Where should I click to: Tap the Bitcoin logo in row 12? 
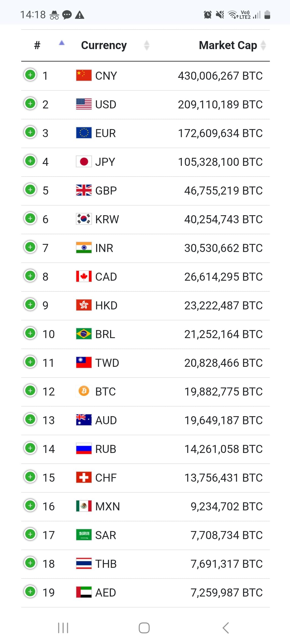(x=84, y=391)
